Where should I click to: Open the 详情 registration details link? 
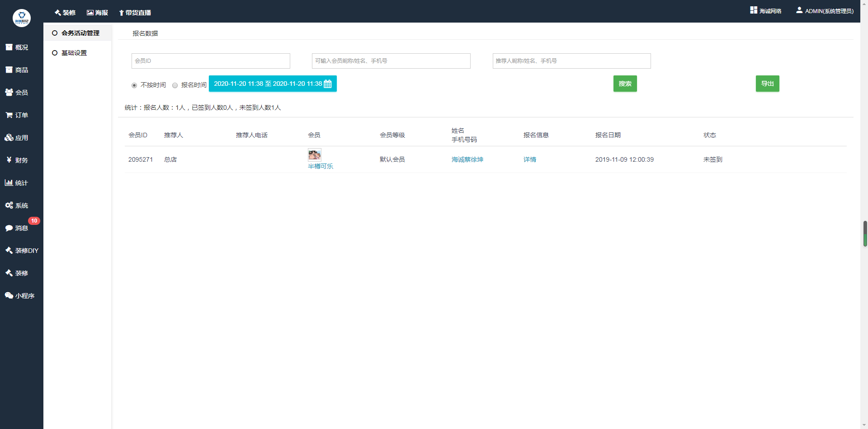point(530,159)
